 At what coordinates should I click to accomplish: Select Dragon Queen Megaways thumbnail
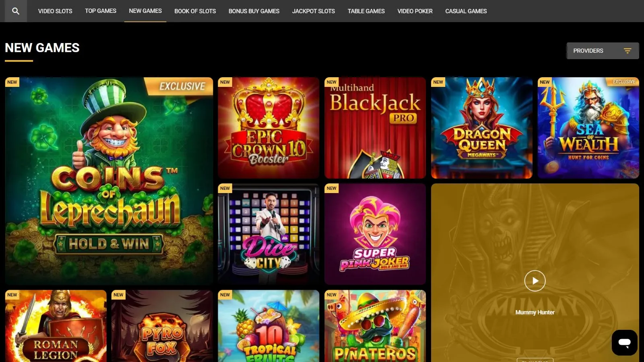(x=482, y=128)
